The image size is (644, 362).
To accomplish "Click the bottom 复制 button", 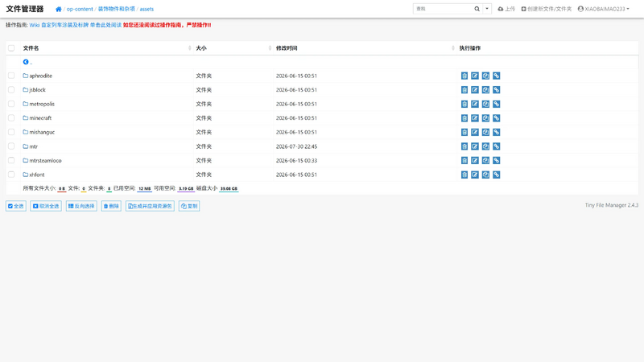I will 189,206.
